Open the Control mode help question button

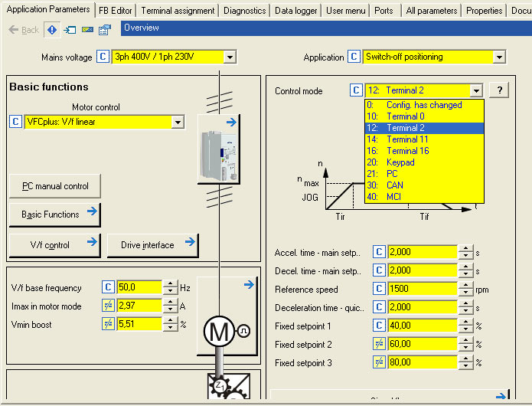(499, 90)
